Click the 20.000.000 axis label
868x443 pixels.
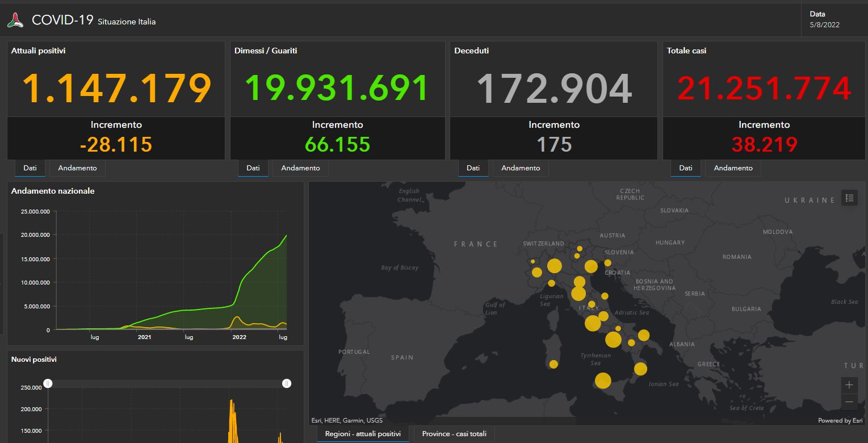[x=35, y=235]
